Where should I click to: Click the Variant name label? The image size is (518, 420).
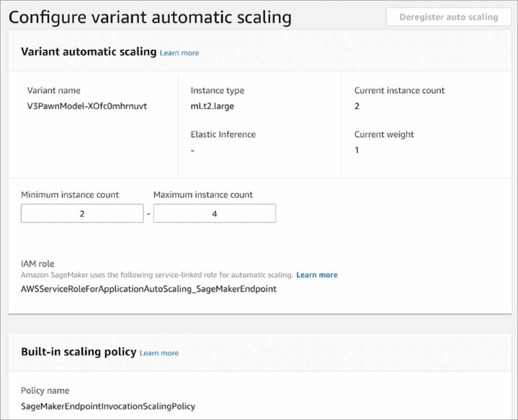coord(54,91)
